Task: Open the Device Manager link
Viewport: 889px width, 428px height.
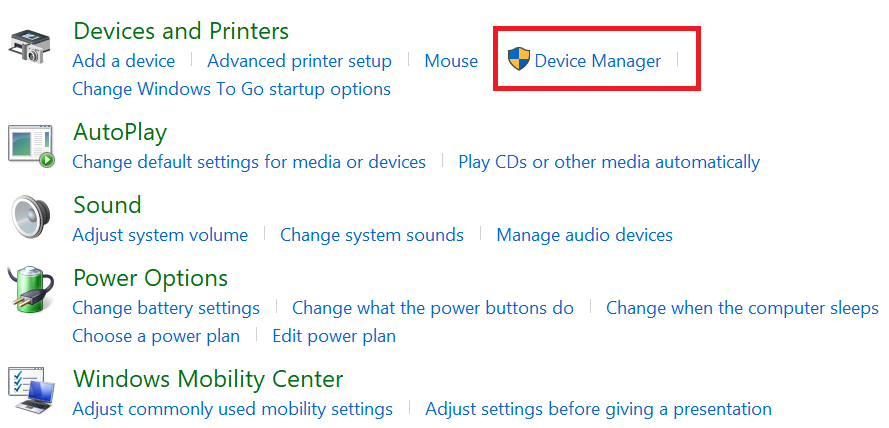Action: coord(598,61)
